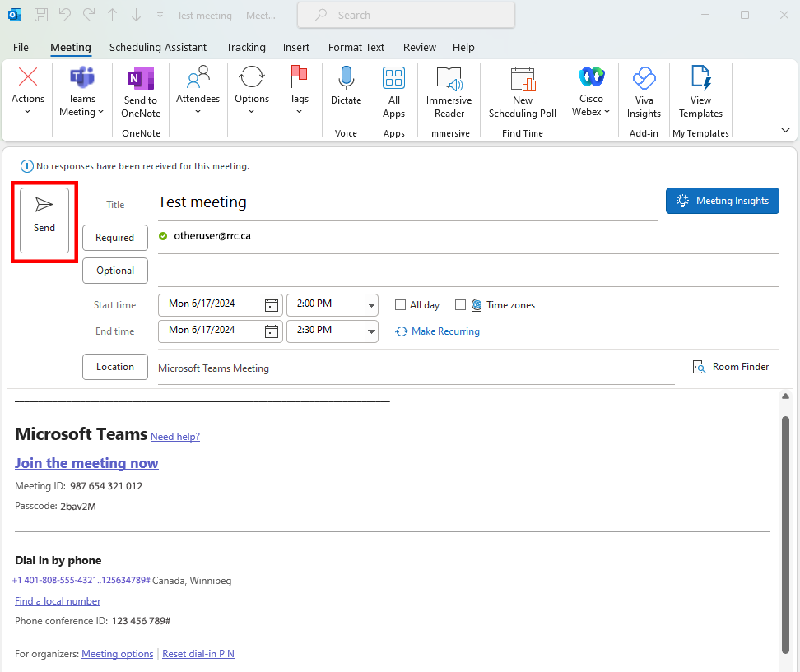Toggle the Time zones checkbox

pos(460,305)
